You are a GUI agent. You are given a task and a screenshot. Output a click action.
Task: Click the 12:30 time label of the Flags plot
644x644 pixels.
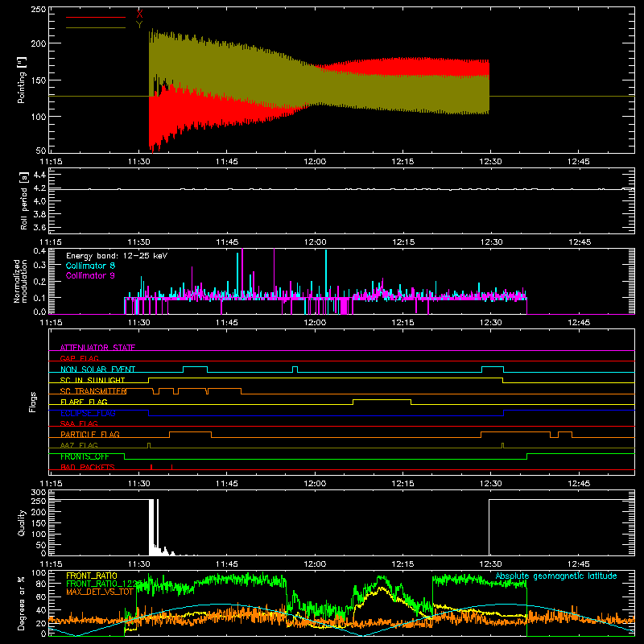pos(491,484)
